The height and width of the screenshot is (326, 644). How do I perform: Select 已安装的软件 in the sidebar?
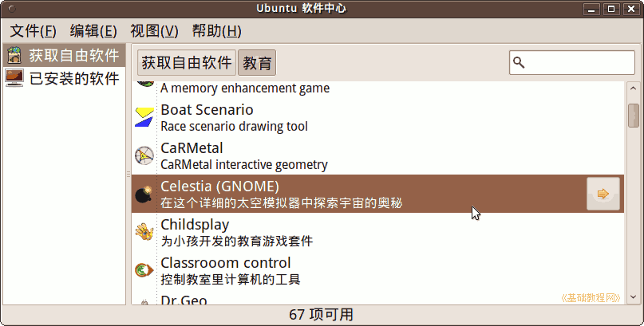point(64,78)
